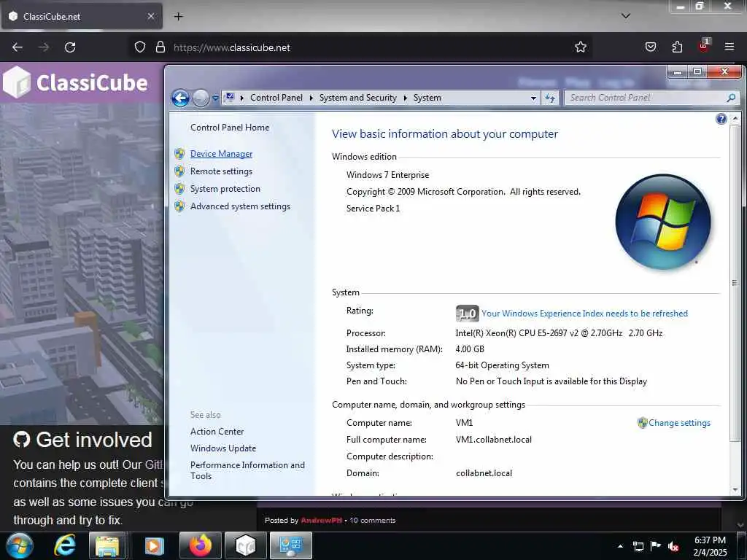
Task: Switch to Firefox via taskbar icon
Action: (x=201, y=545)
